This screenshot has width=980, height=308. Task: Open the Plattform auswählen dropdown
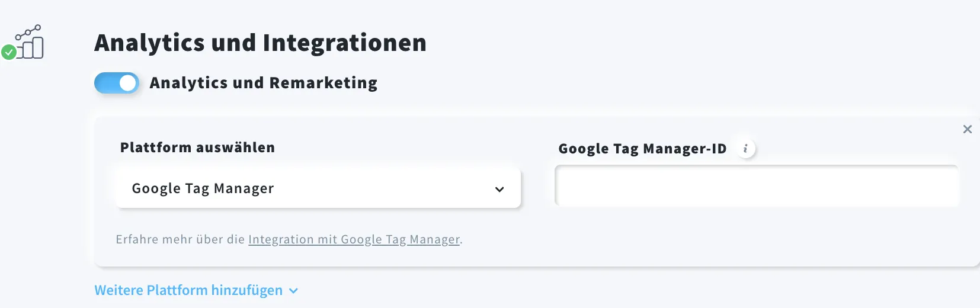(x=318, y=188)
